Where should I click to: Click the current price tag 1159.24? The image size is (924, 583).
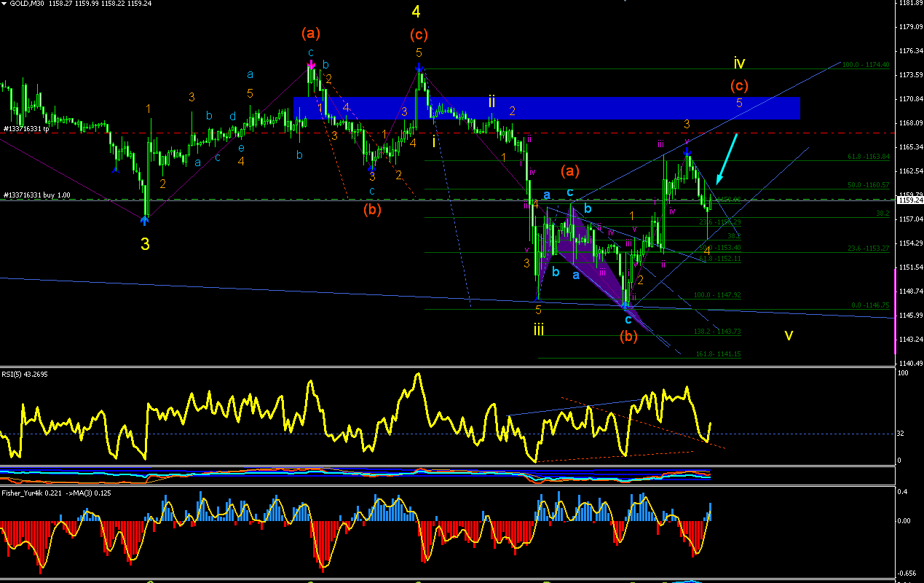[909, 199]
